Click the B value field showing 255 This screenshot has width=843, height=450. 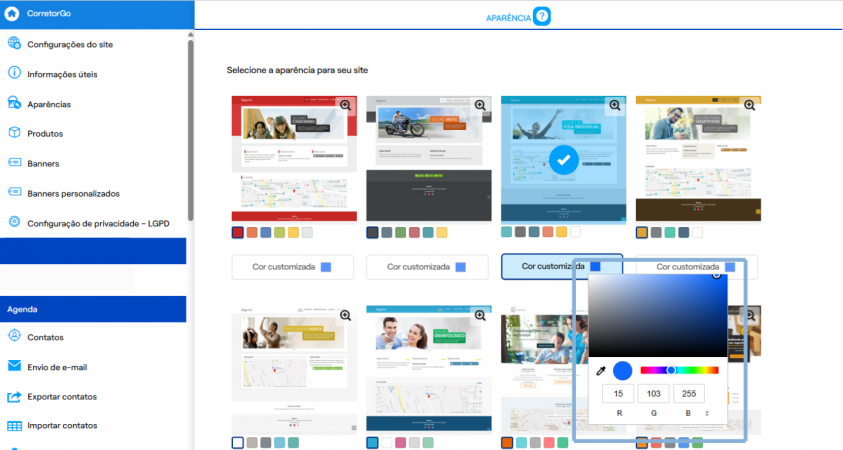[x=689, y=394]
